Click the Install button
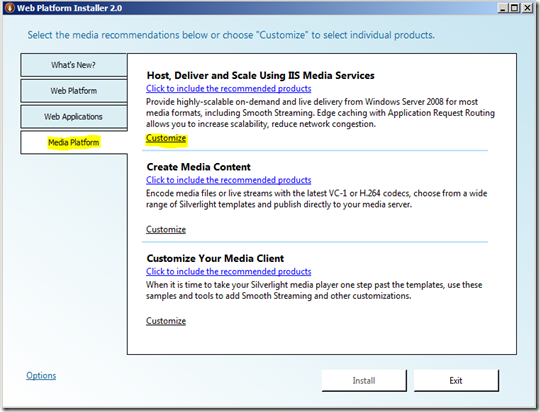The height and width of the screenshot is (412, 540). 364,381
